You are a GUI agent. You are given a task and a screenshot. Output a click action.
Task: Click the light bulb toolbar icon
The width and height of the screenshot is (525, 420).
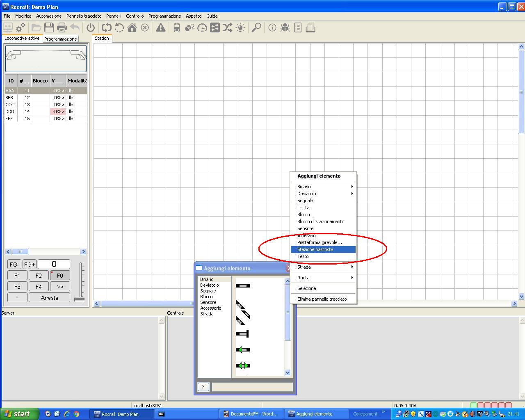point(240,27)
